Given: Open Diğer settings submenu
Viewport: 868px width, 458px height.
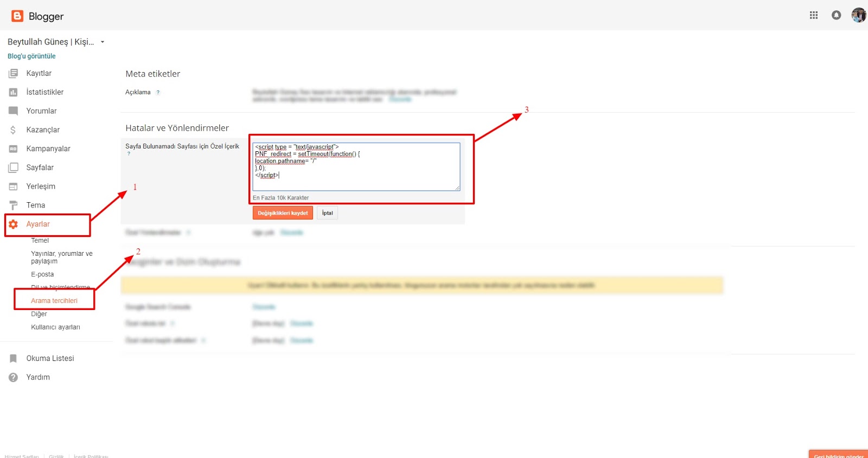Looking at the screenshot, I should 39,314.
